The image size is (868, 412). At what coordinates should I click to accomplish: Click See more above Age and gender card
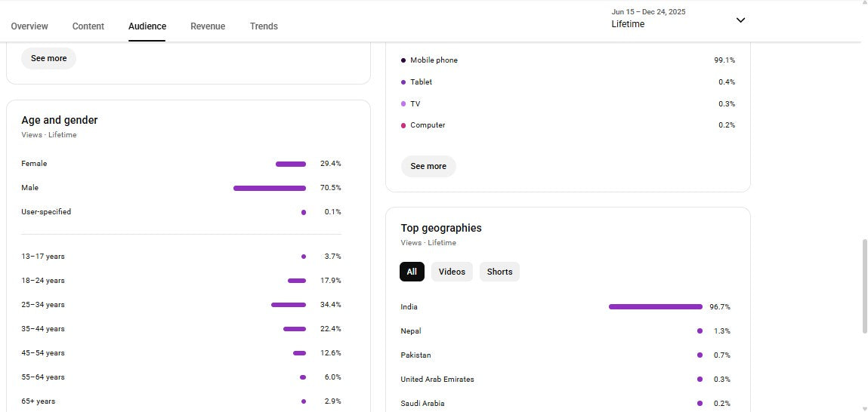tap(48, 59)
